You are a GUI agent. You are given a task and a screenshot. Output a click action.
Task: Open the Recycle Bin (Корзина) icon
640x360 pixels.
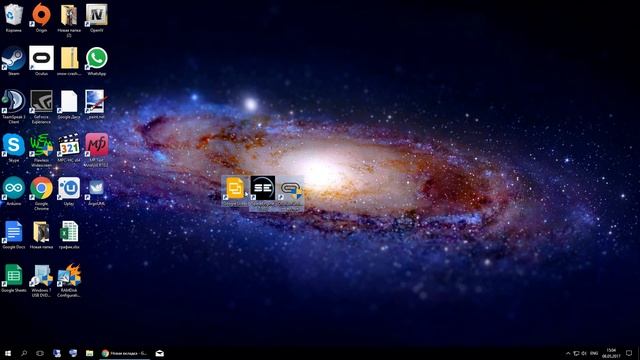tap(13, 16)
